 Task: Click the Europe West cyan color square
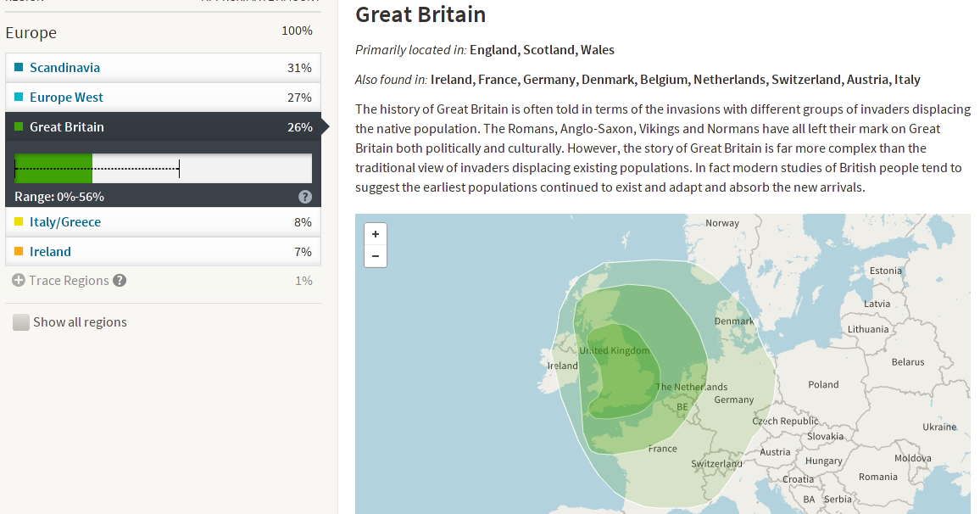19,97
